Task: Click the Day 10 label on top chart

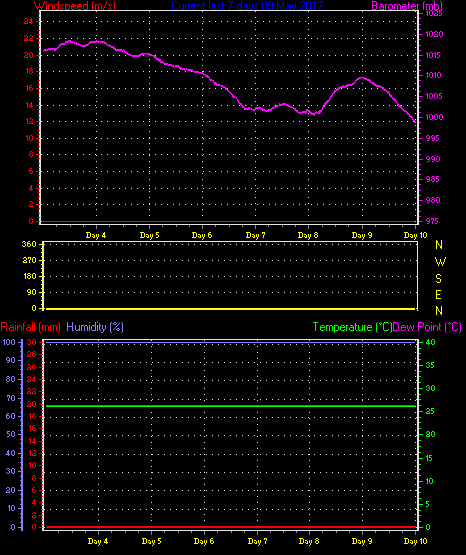Action: click(x=416, y=235)
